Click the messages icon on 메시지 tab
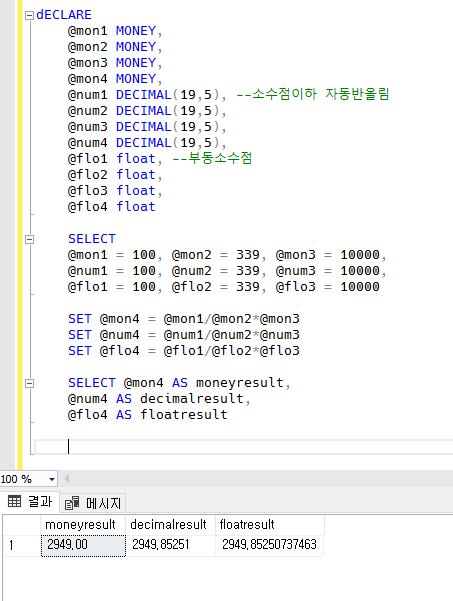The width and height of the screenshot is (453, 601). (x=72, y=503)
